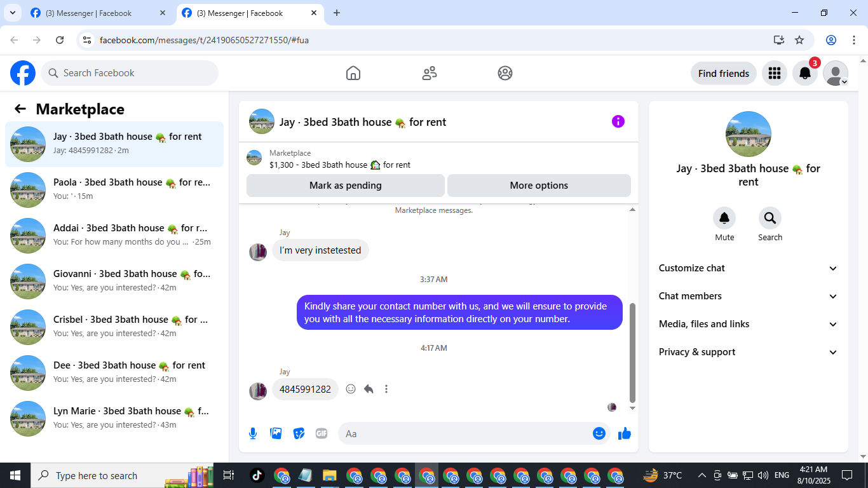Go to Home feed icon

click(x=353, y=73)
